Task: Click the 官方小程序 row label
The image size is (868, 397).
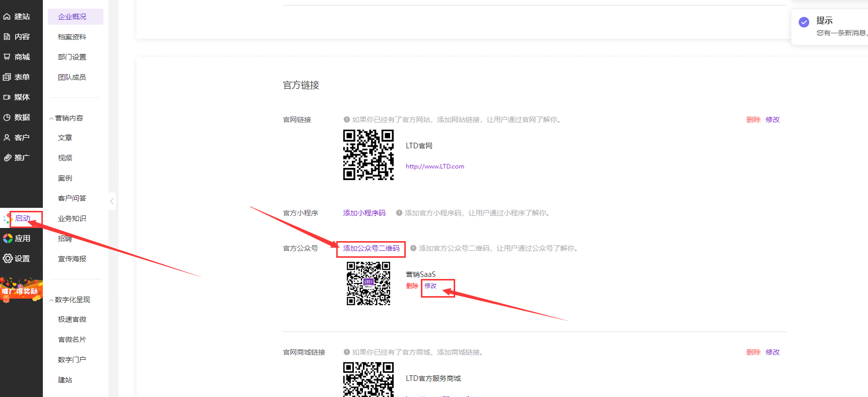Action: [300, 213]
